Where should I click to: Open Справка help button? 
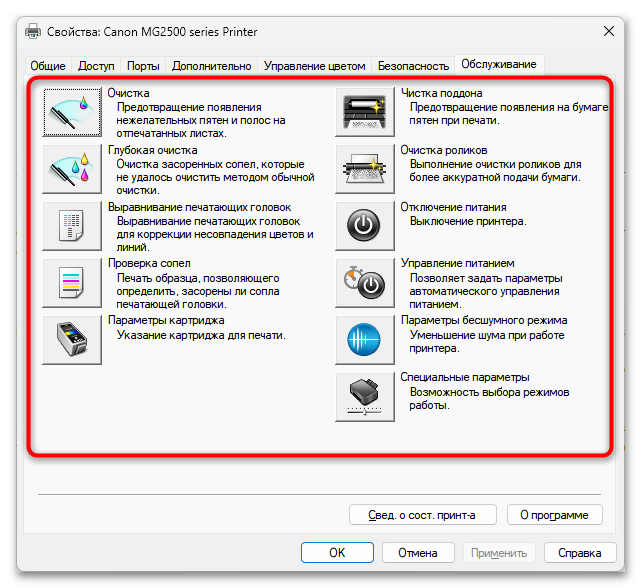pyautogui.click(x=580, y=553)
